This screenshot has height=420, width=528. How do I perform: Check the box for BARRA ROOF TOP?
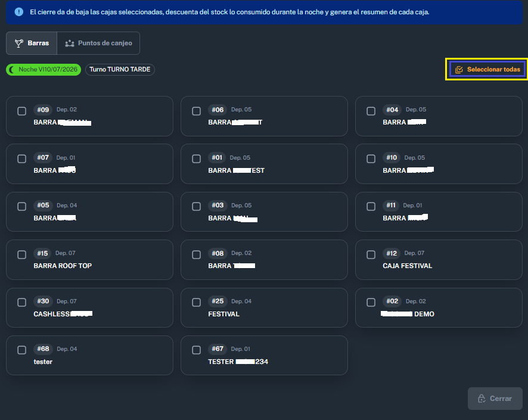click(x=22, y=255)
